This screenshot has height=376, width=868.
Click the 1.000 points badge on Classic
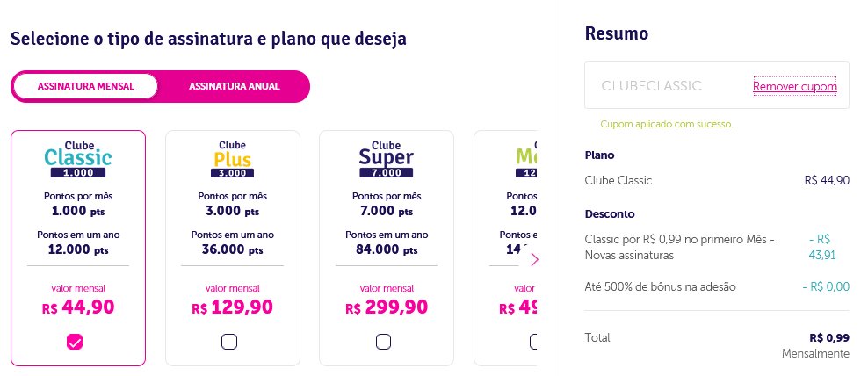coord(78,173)
